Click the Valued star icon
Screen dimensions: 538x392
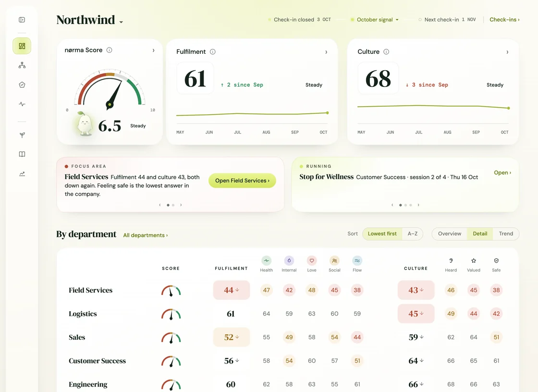[x=474, y=260]
